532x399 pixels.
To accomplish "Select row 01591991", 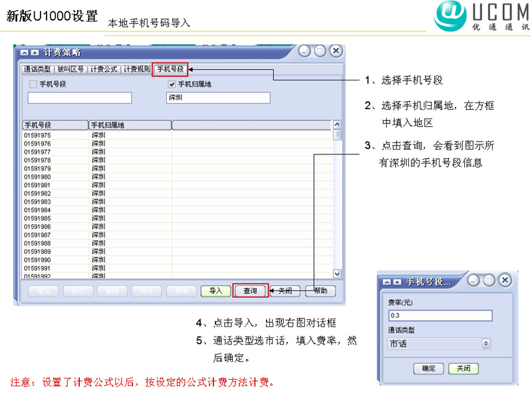I will [x=178, y=269].
